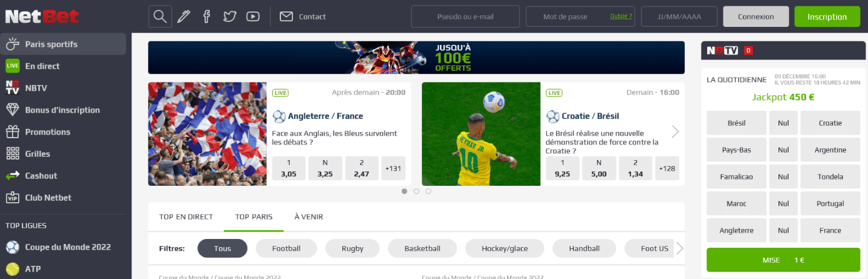Click the Oublié ? password link

click(621, 16)
